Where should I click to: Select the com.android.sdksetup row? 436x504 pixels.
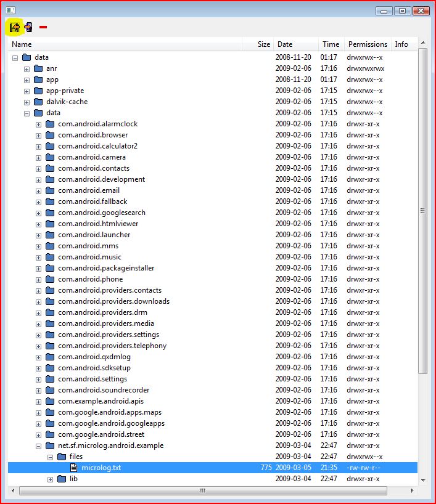coord(213,368)
